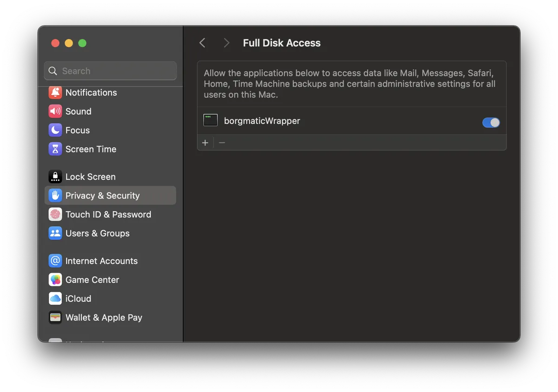Click the Users & Groups label

point(98,233)
